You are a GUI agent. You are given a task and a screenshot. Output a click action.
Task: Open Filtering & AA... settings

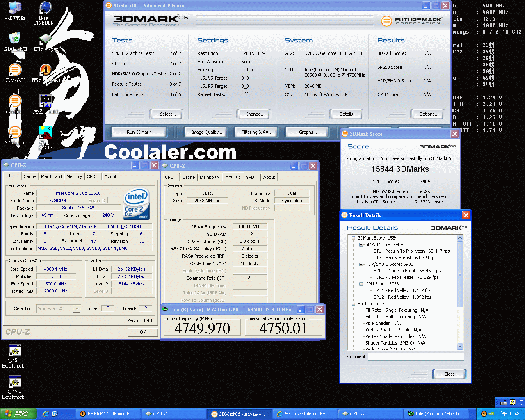click(x=257, y=132)
